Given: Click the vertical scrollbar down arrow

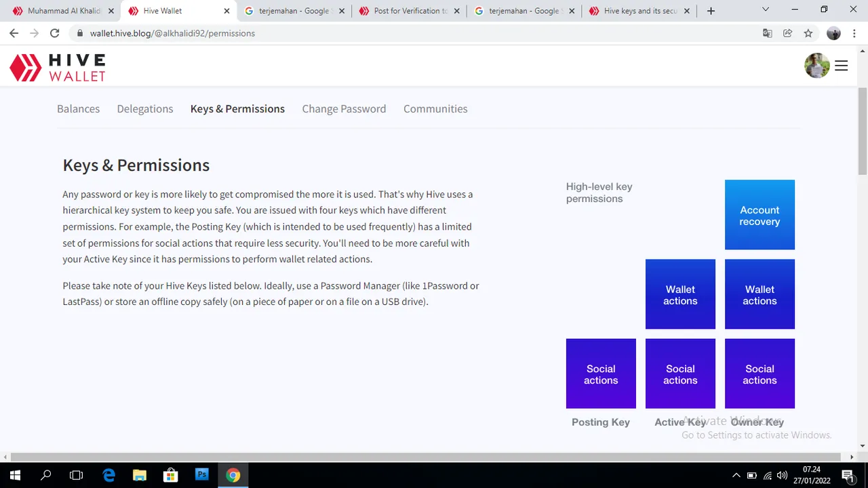Looking at the screenshot, I should 863,446.
